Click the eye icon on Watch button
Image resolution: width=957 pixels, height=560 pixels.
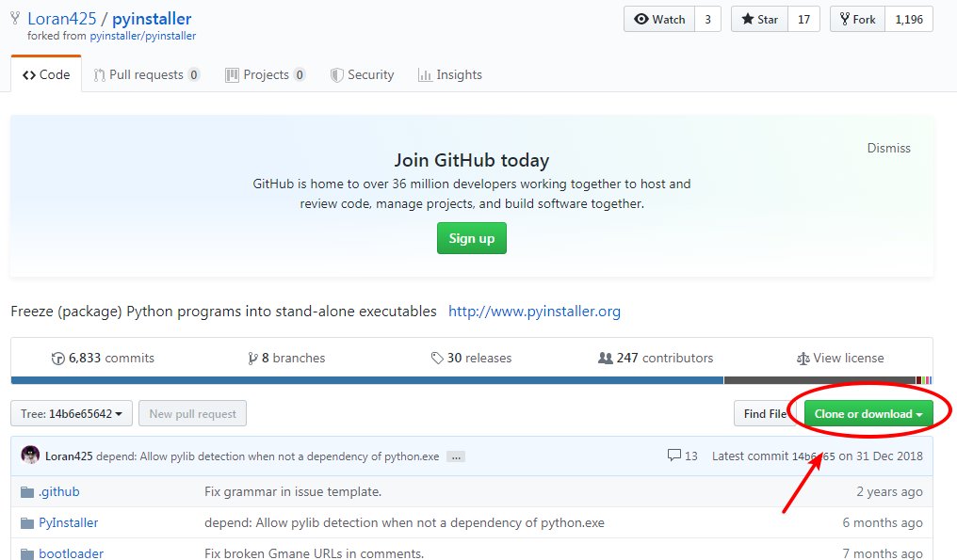click(641, 19)
